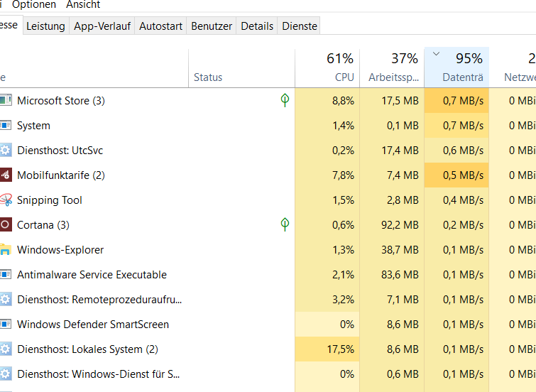Select Antimalware Service Executable process name

point(92,275)
